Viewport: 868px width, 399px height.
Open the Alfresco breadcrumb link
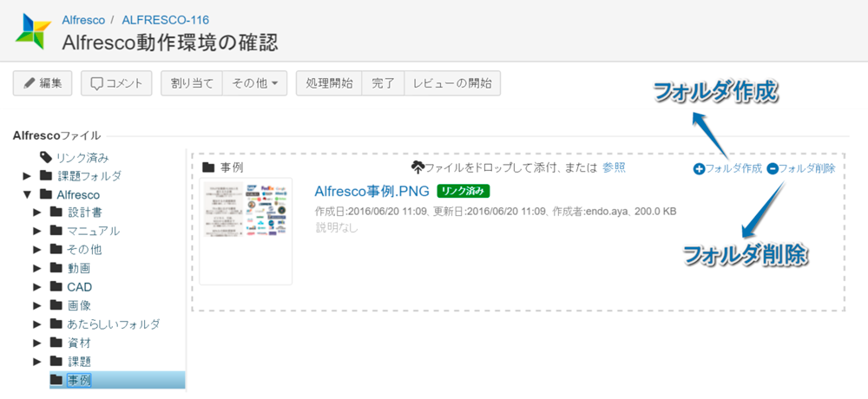pos(83,20)
